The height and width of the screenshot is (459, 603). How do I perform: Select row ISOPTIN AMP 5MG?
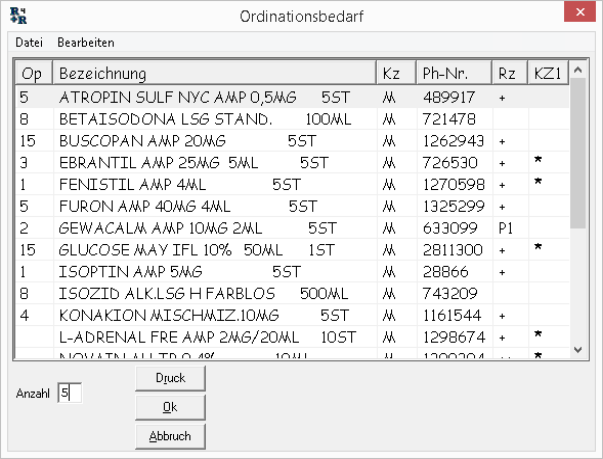[292, 272]
